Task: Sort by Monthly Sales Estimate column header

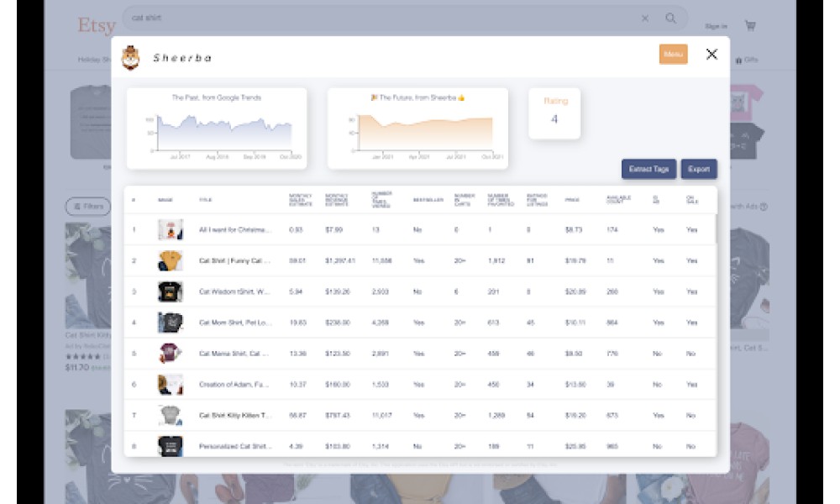Action: 301,200
